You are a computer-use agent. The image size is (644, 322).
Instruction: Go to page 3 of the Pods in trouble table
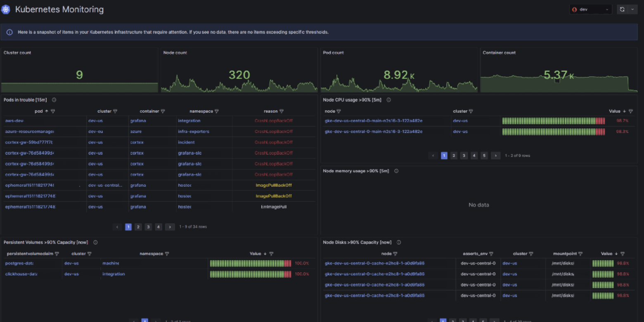point(148,227)
